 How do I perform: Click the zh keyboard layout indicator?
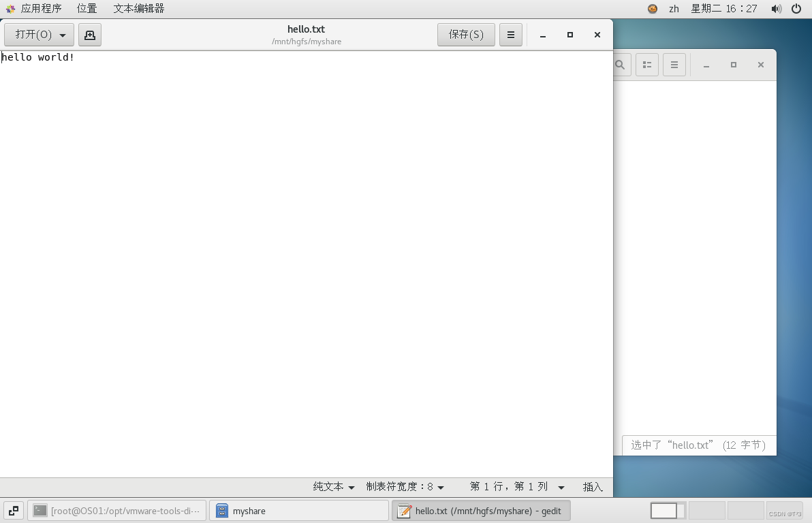pos(673,8)
